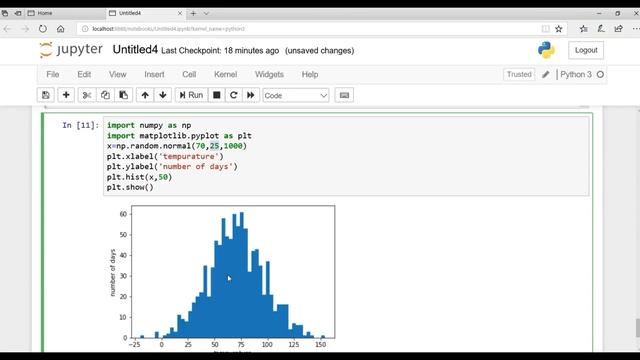Open the Widgets menu
The width and height of the screenshot is (640, 360).
click(x=269, y=74)
